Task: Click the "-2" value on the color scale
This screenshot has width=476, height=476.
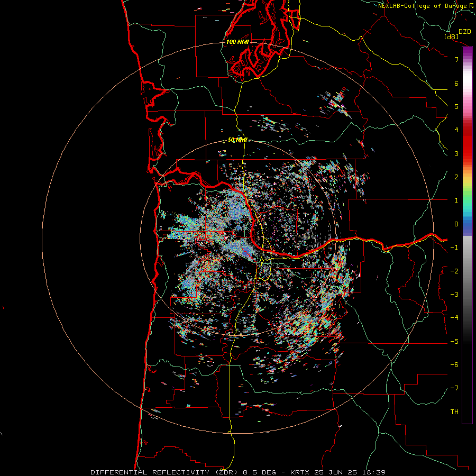Action: (454, 271)
